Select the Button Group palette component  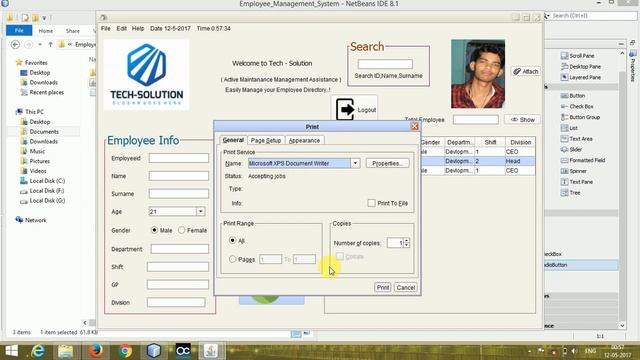(x=580, y=117)
